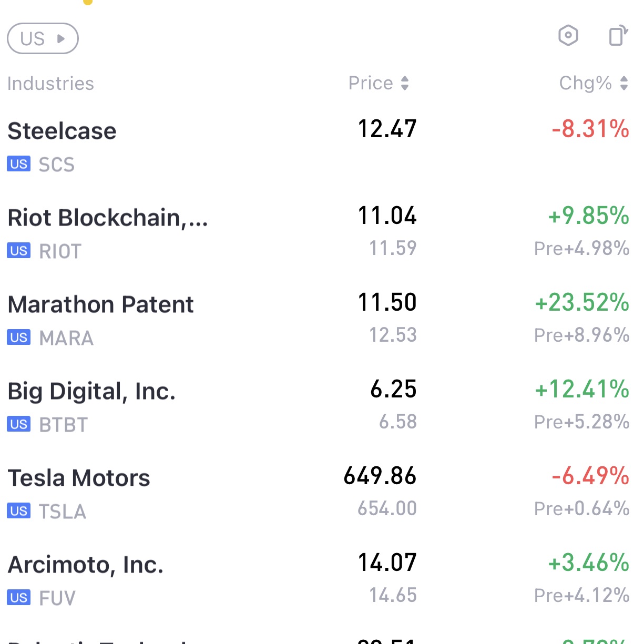This screenshot has height=644, width=644.
Task: Sort the list by Chg%
Action: [593, 83]
